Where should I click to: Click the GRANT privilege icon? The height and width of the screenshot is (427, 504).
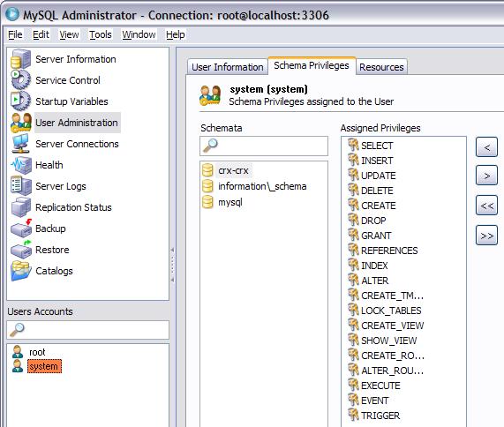point(353,235)
